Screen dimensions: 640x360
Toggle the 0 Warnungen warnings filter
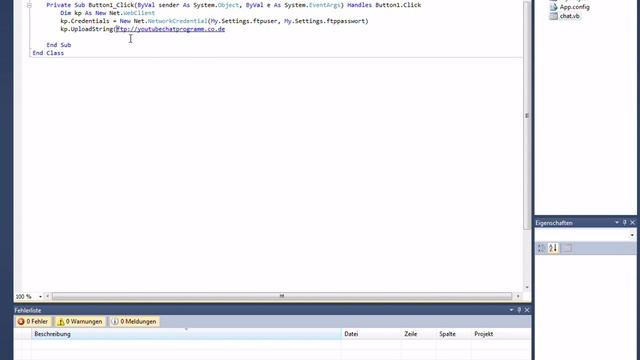click(80, 322)
